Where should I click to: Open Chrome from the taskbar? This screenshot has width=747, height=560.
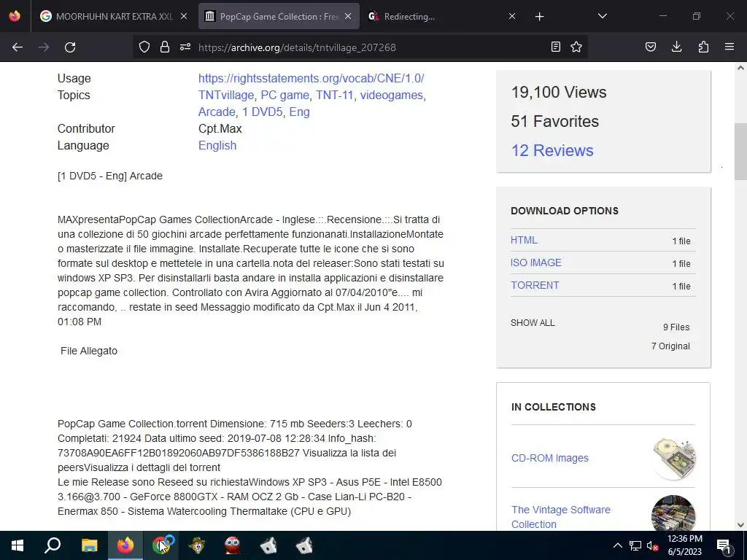[x=161, y=545]
